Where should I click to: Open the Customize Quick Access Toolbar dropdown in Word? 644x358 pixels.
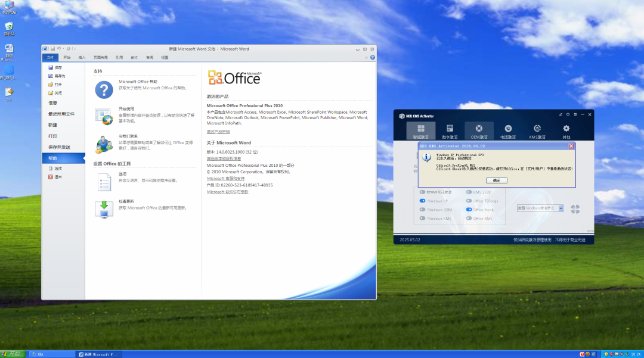point(75,49)
